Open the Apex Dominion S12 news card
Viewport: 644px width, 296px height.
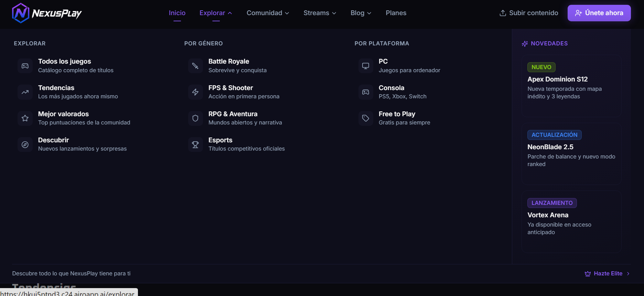(x=571, y=86)
